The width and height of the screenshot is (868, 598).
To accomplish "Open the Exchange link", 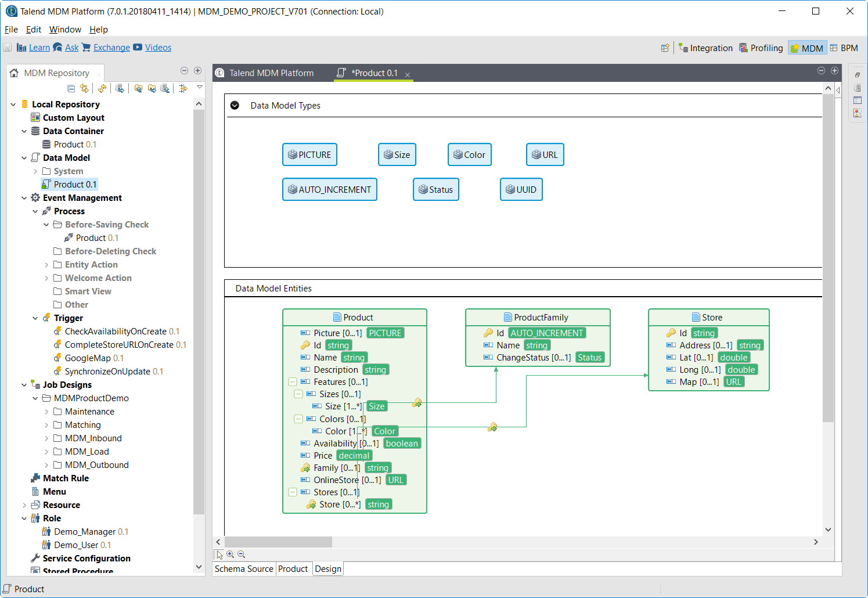I will (x=111, y=48).
